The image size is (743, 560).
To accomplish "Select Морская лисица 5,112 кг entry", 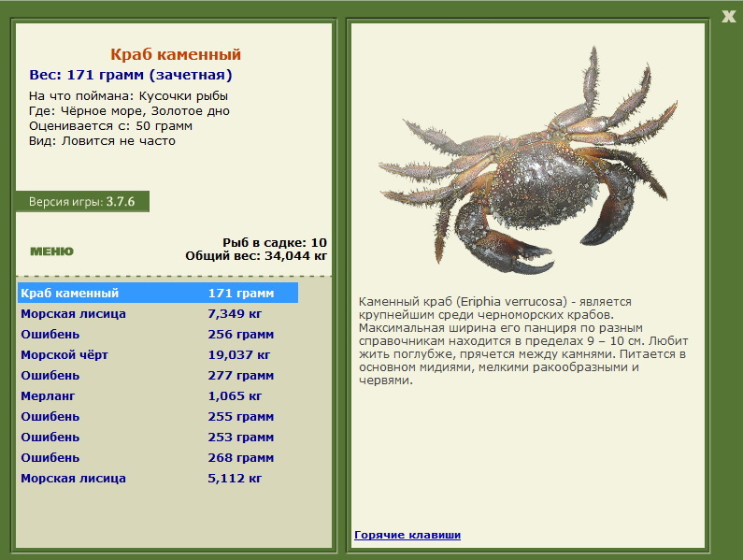I will coord(158,478).
